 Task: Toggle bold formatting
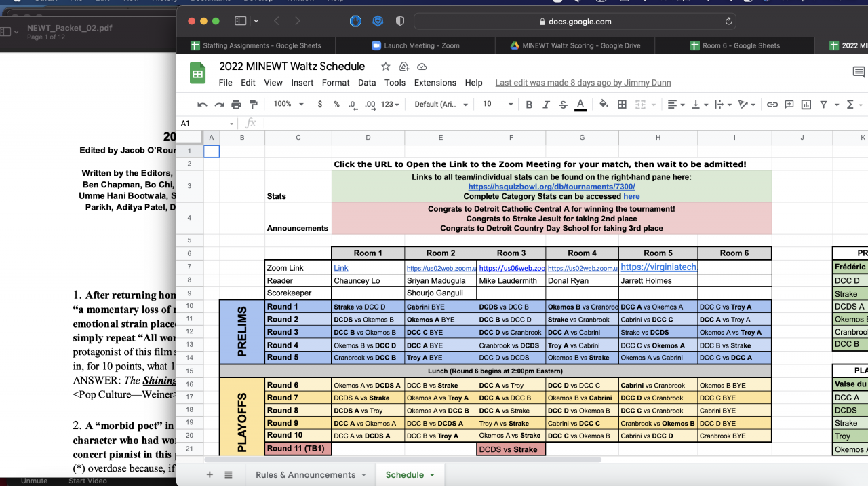tap(529, 105)
